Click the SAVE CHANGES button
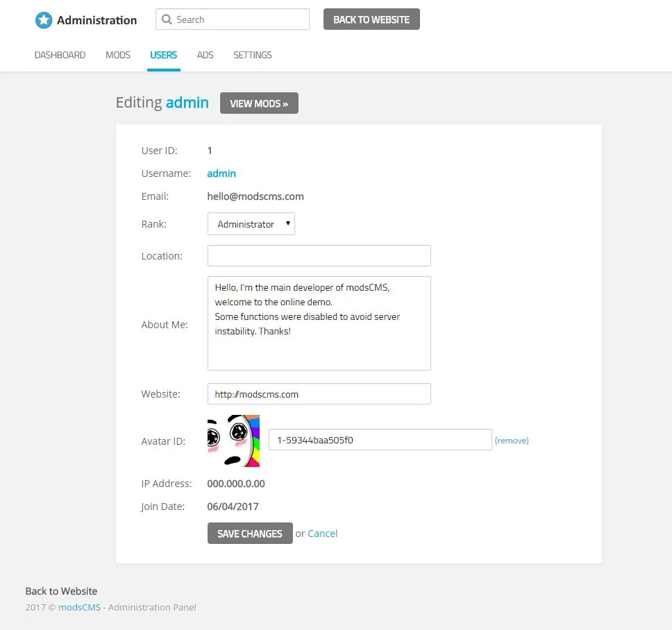 [250, 534]
